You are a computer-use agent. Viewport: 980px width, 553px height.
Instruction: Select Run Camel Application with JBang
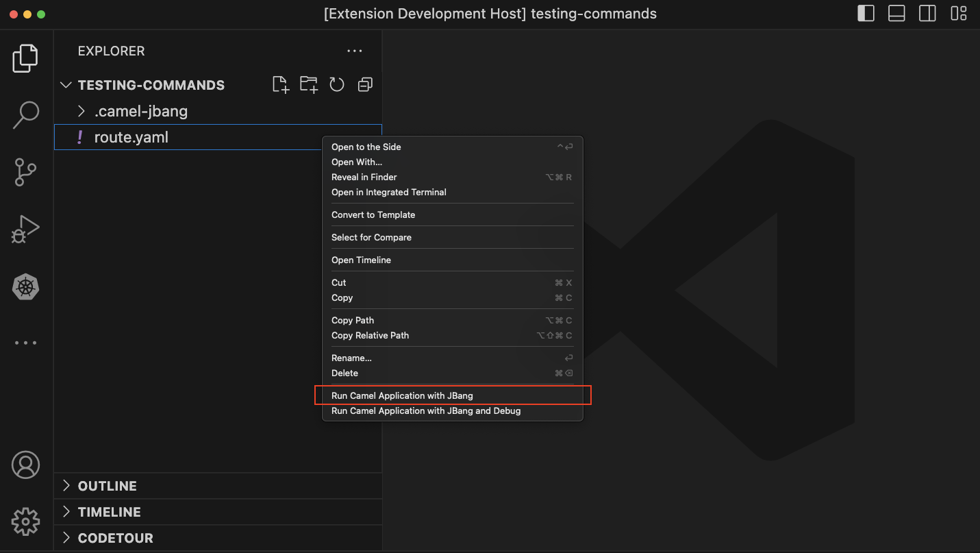tap(402, 395)
